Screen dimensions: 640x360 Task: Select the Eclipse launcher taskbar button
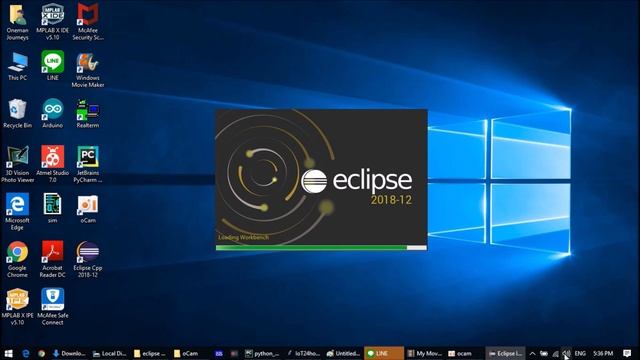pos(505,353)
